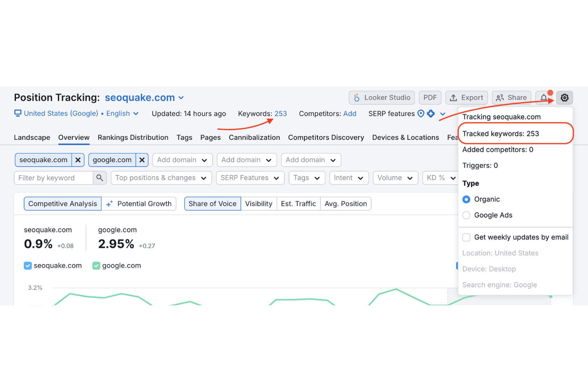Open the Competitors Discovery tab
This screenshot has width=588, height=392.
click(x=326, y=137)
